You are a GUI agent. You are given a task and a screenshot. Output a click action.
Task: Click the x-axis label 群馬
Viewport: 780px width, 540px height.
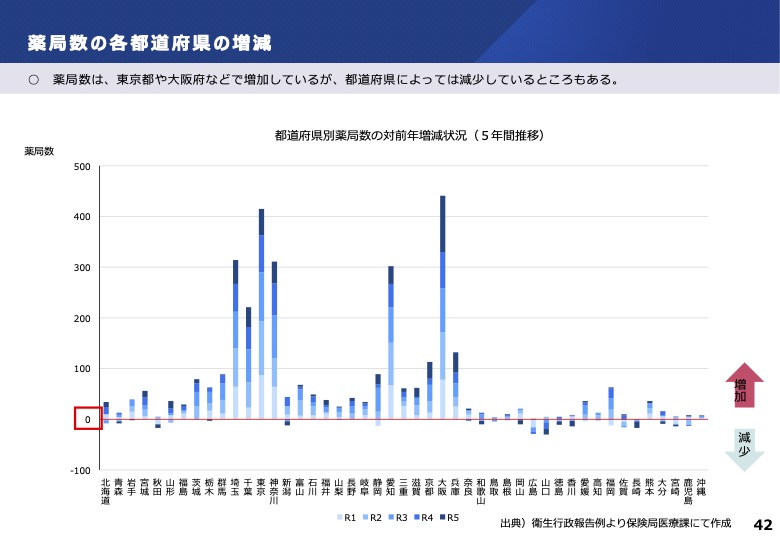[x=222, y=487]
